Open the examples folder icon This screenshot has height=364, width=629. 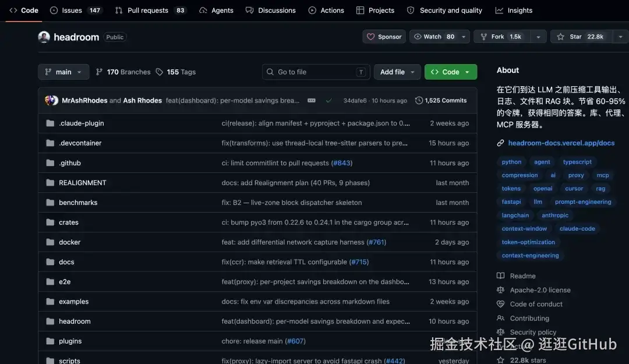click(50, 302)
